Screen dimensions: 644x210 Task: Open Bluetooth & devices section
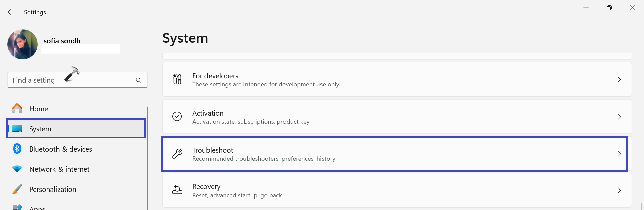tap(61, 149)
